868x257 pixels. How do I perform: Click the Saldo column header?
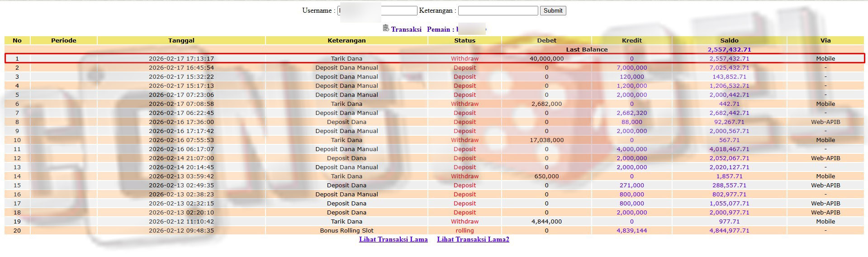729,40
